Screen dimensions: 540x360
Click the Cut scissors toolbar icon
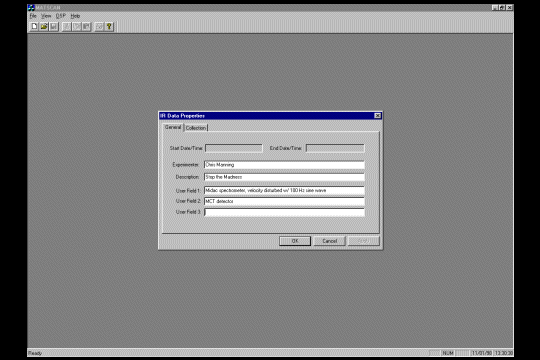coord(67,27)
